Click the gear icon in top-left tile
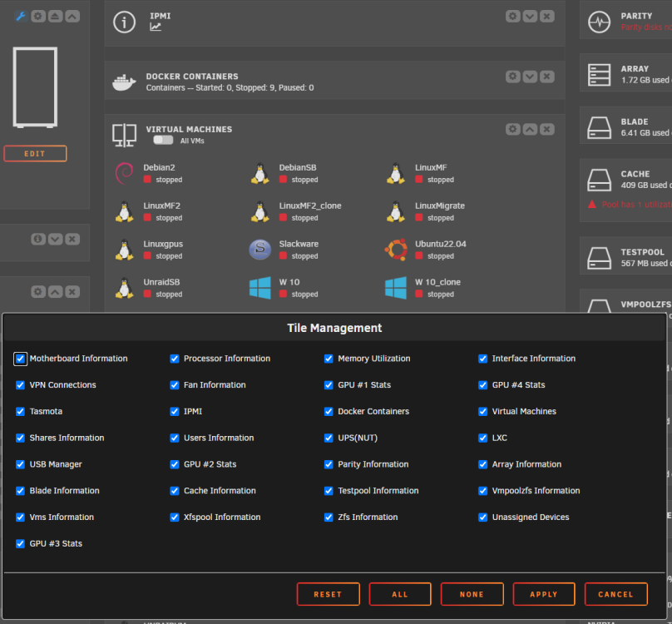This screenshot has width=672, height=624. [x=38, y=17]
